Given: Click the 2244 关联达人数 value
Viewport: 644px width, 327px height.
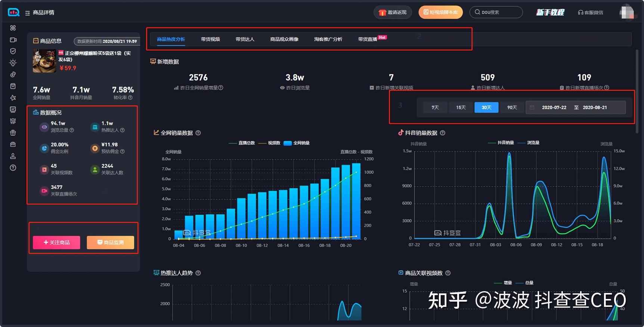Looking at the screenshot, I should (x=107, y=166).
